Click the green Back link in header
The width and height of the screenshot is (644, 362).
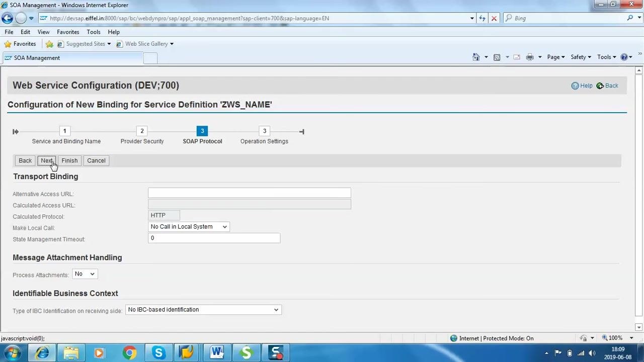[x=607, y=85]
